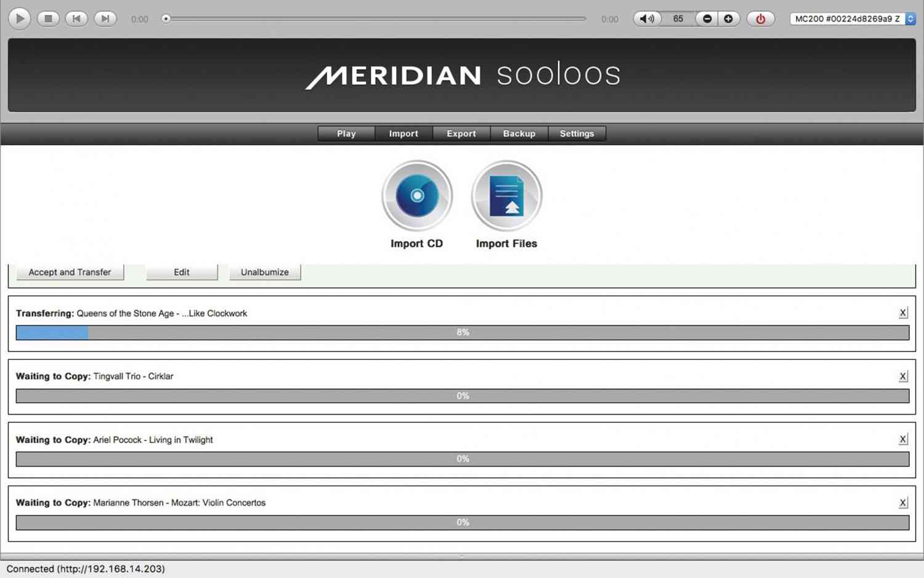Increase volume with the plus button
The image size is (924, 578).
pyautogui.click(x=728, y=18)
